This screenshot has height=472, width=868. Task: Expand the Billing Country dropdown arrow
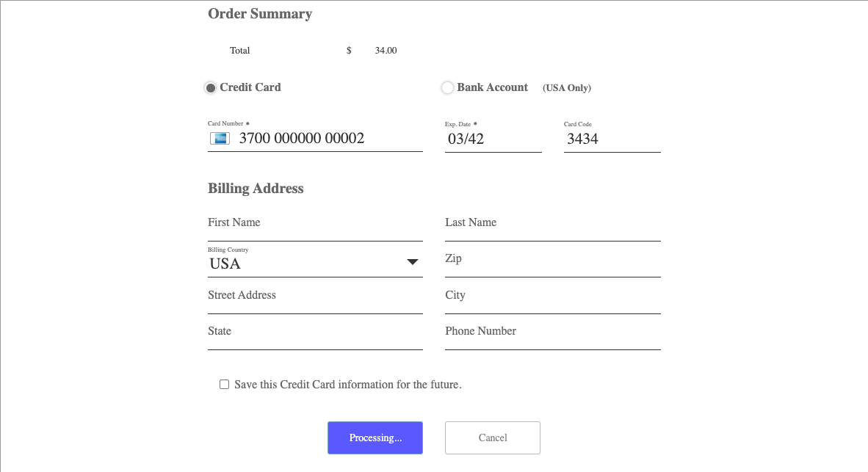coord(413,263)
